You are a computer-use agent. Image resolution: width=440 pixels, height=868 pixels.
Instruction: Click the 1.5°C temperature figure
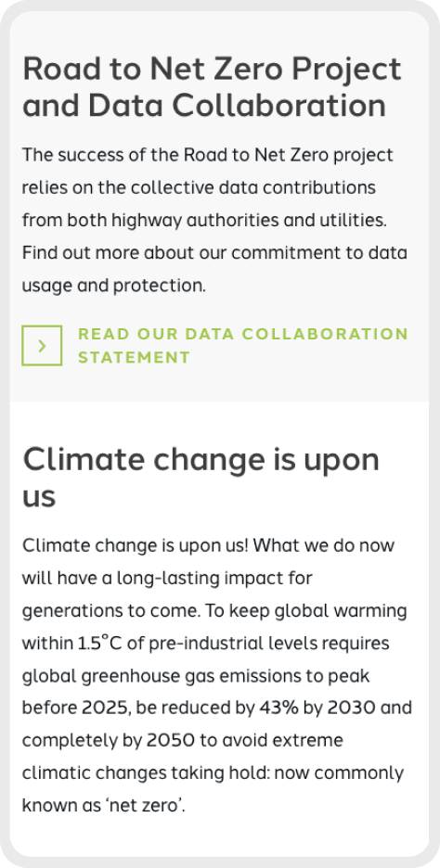pyautogui.click(x=93, y=644)
